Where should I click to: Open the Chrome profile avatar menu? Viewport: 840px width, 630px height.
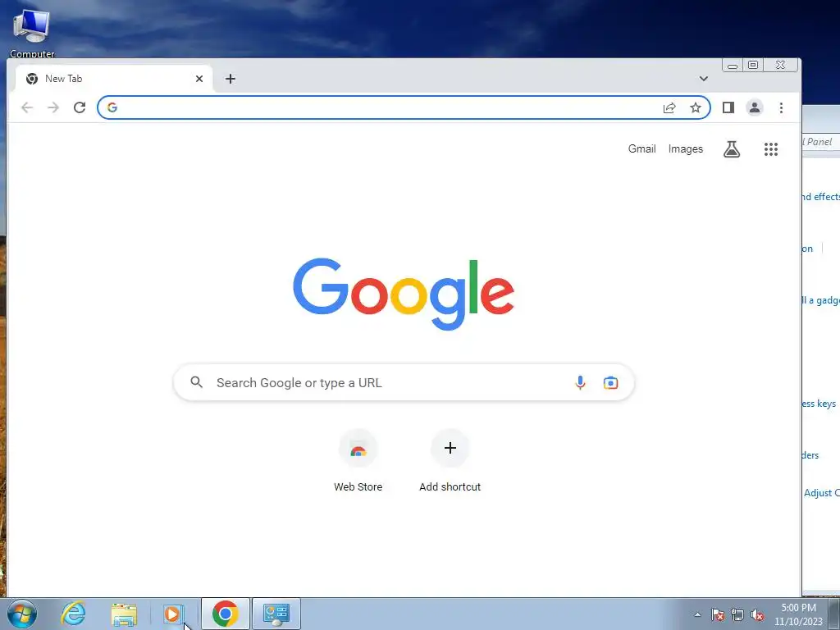click(x=755, y=107)
